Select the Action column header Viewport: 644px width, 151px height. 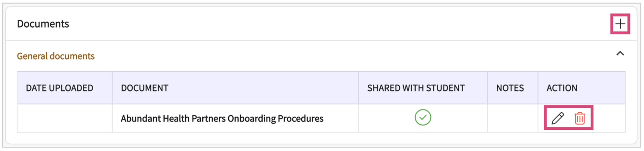click(562, 88)
